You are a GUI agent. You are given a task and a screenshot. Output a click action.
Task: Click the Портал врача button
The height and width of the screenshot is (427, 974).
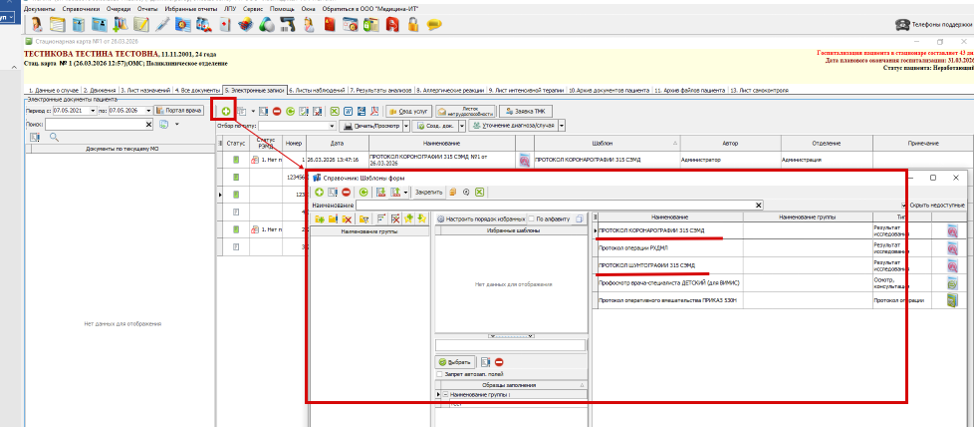179,110
